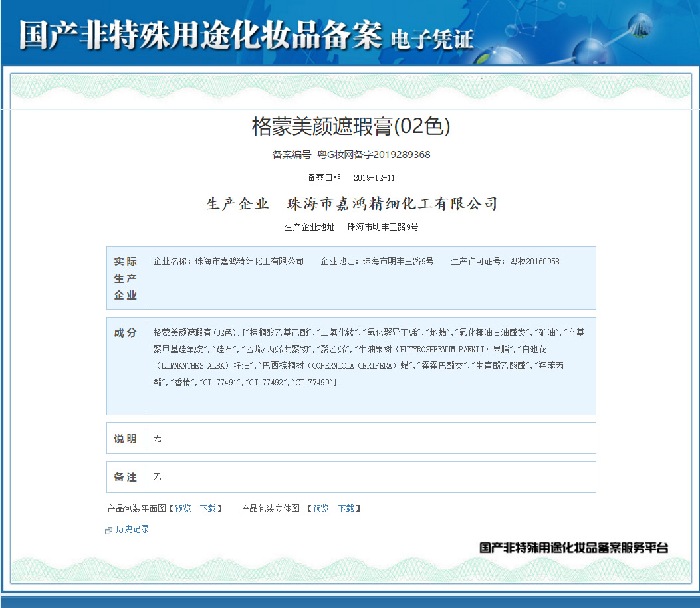Open the 历史记录 history link

coord(132,529)
